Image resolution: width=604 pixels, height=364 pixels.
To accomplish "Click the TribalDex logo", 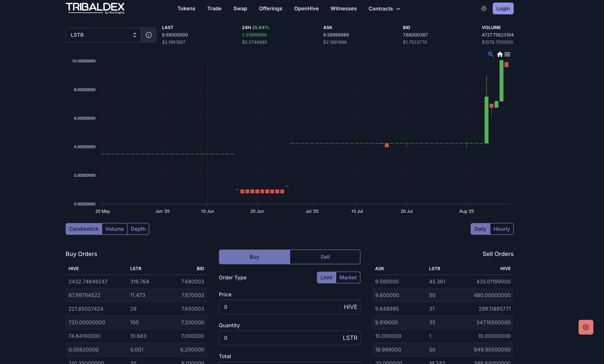I will point(95,8).
